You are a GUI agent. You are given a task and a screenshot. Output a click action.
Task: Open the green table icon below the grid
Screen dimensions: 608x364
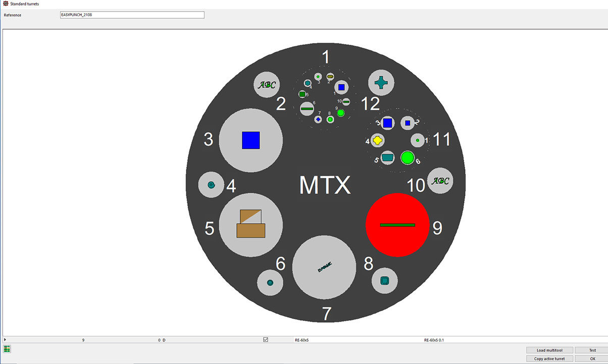[x=7, y=349]
